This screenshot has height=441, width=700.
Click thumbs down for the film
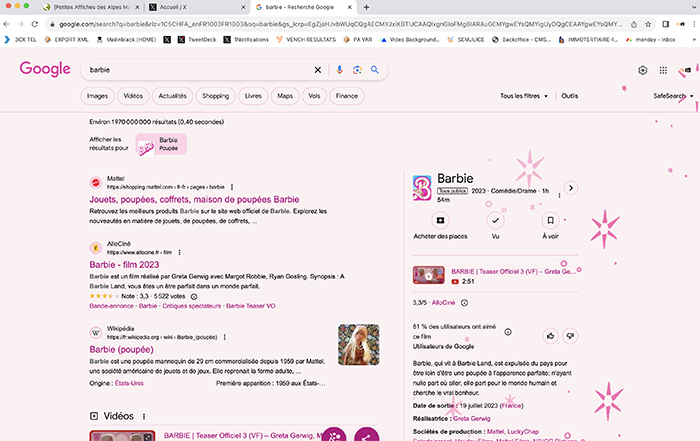point(570,336)
